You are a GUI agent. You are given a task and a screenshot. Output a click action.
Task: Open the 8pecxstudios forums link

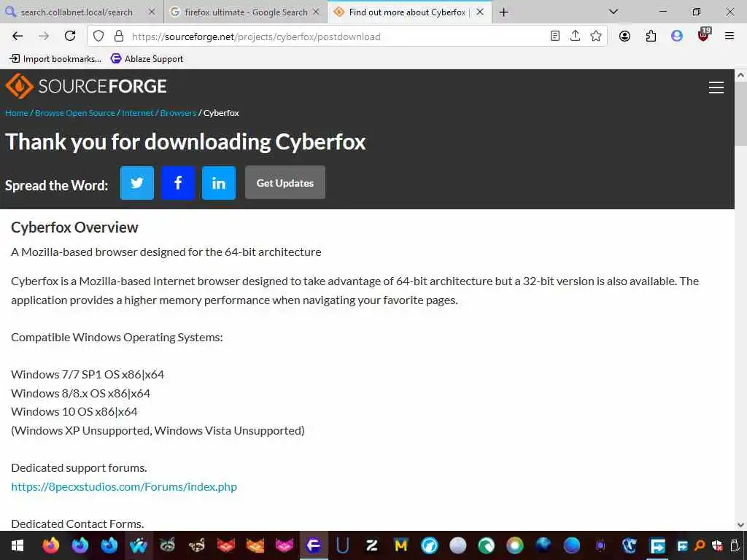(x=124, y=486)
